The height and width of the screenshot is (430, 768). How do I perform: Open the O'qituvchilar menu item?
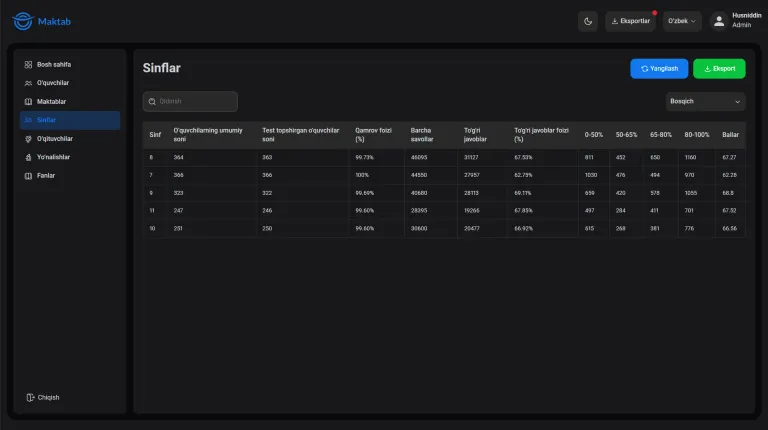(x=70, y=139)
